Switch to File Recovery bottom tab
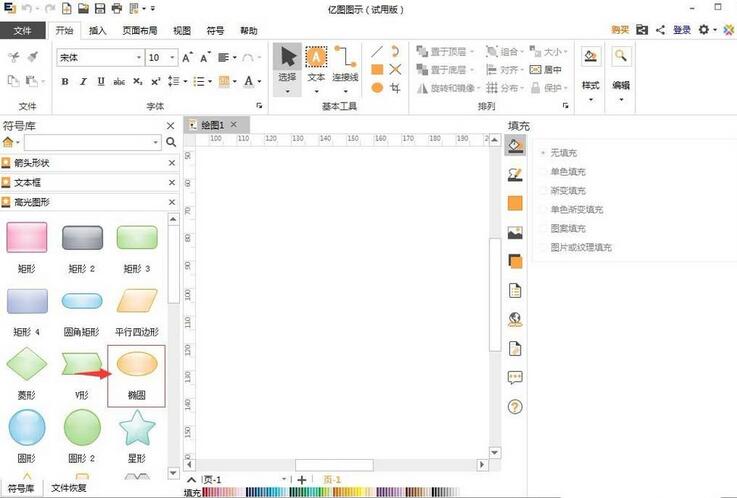This screenshot has width=737, height=498. [69, 488]
